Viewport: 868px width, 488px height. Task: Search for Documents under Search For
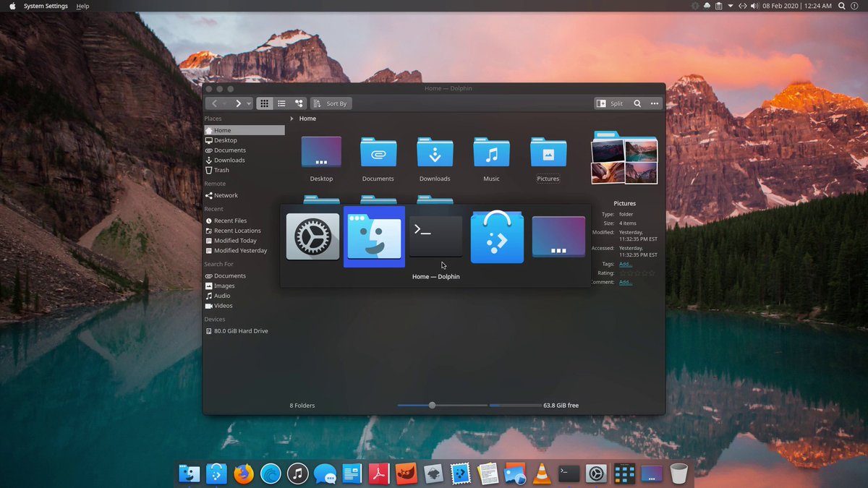(244, 276)
